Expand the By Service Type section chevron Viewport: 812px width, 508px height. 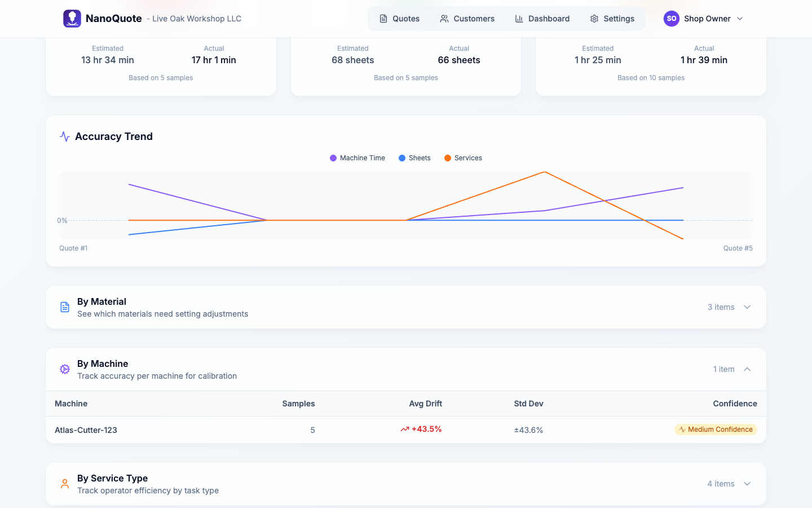point(747,484)
